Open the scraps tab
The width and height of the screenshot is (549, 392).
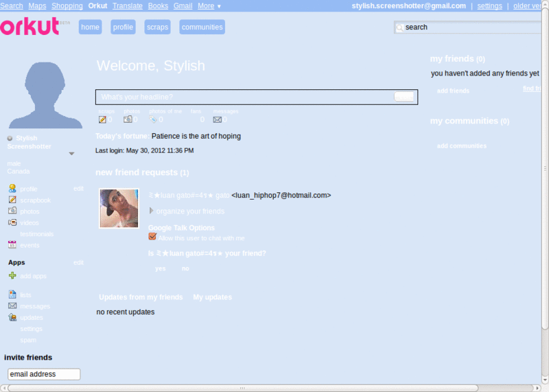157,27
